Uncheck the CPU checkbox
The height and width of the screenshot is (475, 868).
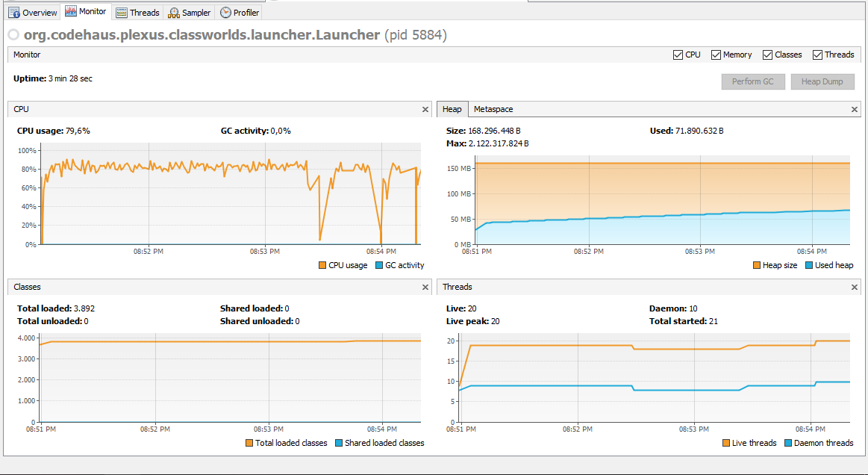click(x=678, y=55)
